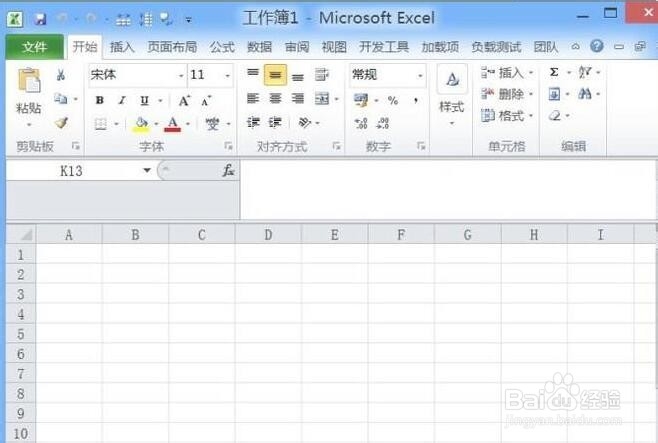Click the Fill down icon in editing group

(554, 94)
